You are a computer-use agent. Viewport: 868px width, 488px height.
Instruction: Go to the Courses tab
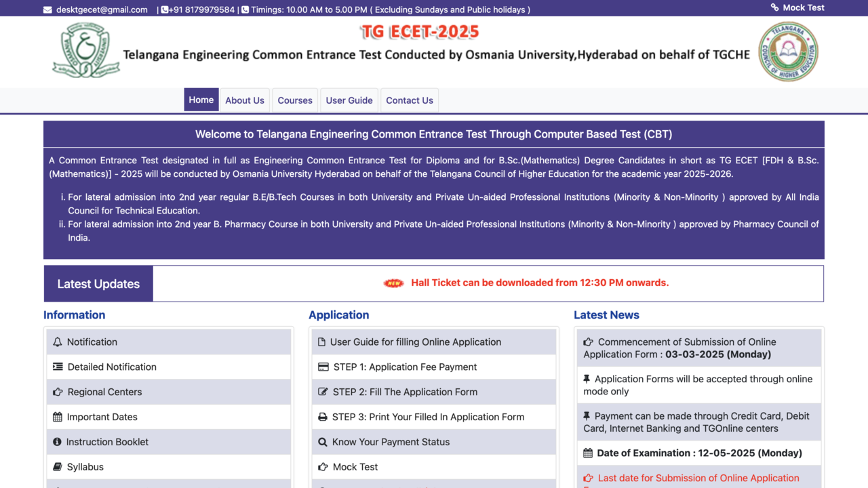tap(295, 100)
